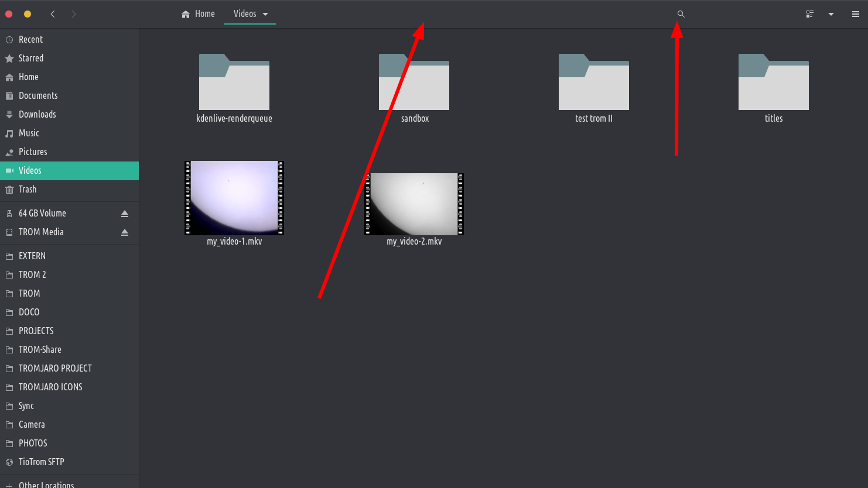Click the hamburger menu icon
The image size is (868, 488).
855,13
